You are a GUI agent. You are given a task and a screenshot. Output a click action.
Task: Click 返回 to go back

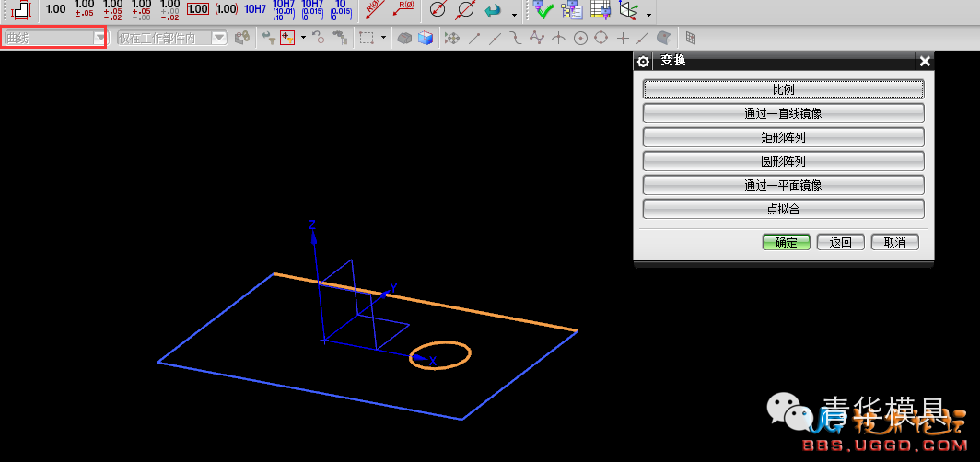point(841,242)
